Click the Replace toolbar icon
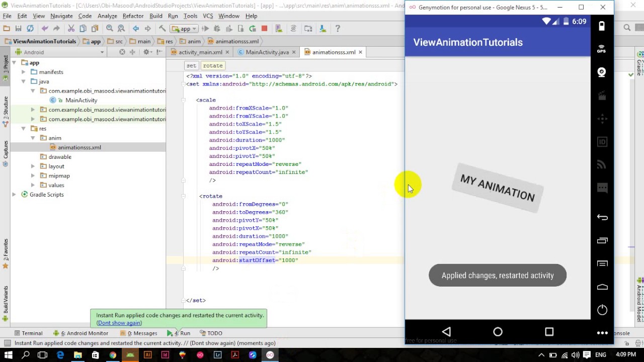 [121, 29]
